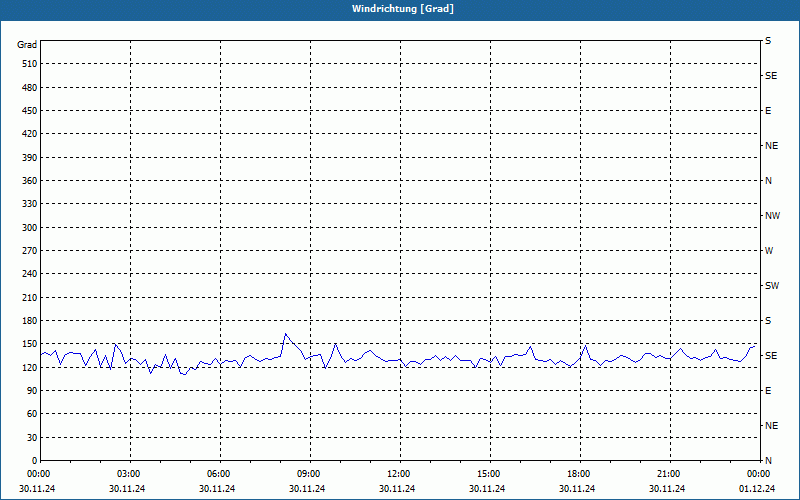Screen dimensions: 800x500
Task: Click the 240 y-axis value
Action: tap(30, 273)
